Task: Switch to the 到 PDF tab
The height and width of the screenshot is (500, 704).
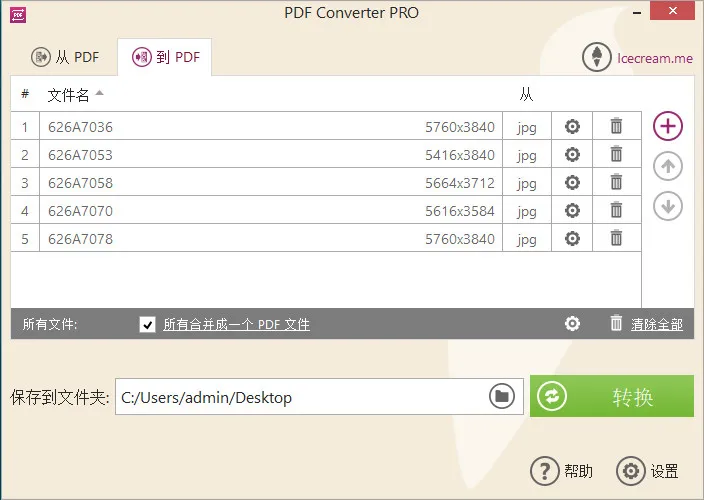Action: point(166,57)
